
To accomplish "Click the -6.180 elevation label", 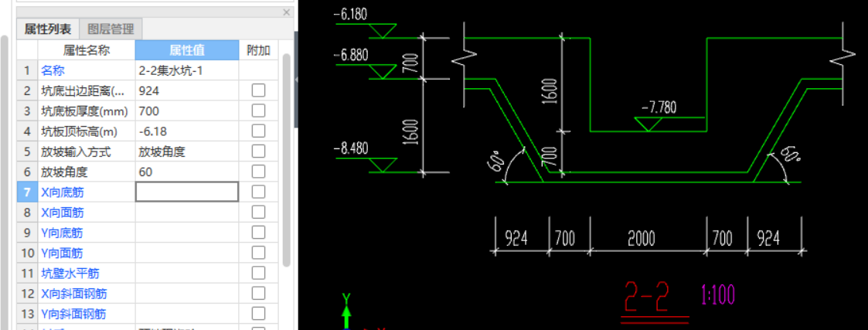I will tap(350, 15).
